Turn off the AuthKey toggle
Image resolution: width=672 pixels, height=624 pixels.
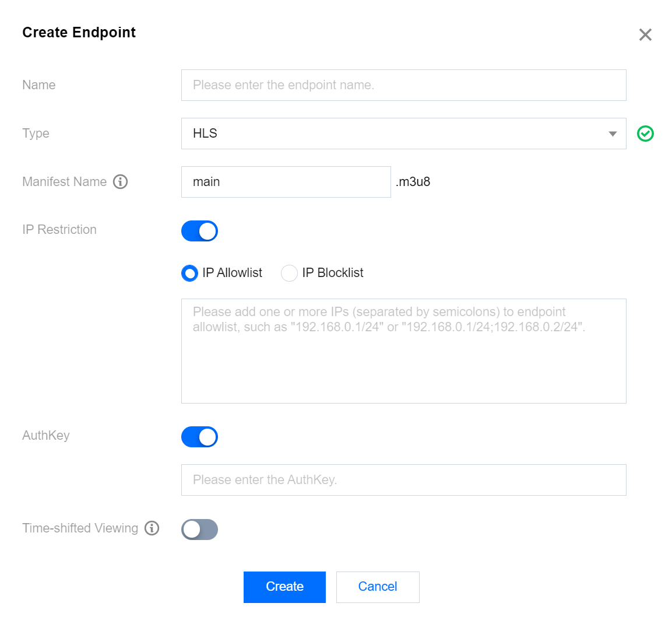point(199,437)
